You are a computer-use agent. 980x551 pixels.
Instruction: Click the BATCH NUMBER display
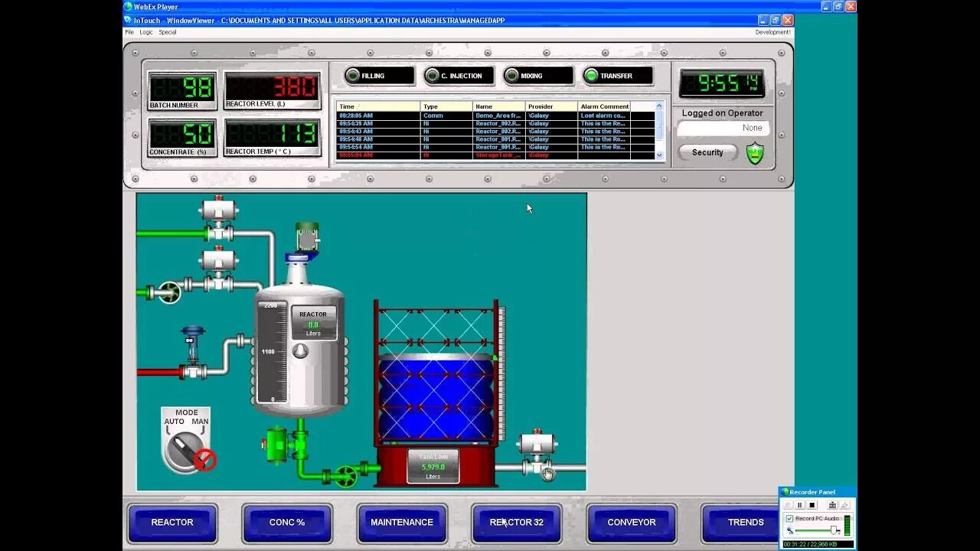[182, 90]
